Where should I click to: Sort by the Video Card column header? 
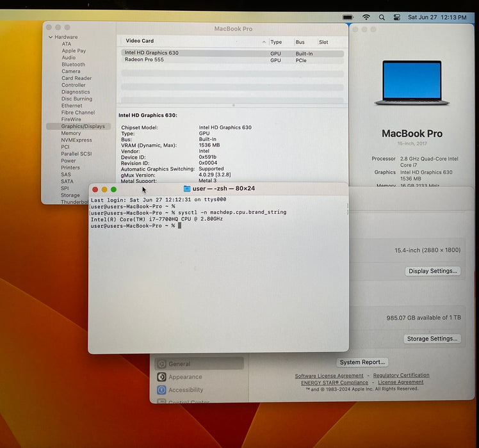[140, 40]
